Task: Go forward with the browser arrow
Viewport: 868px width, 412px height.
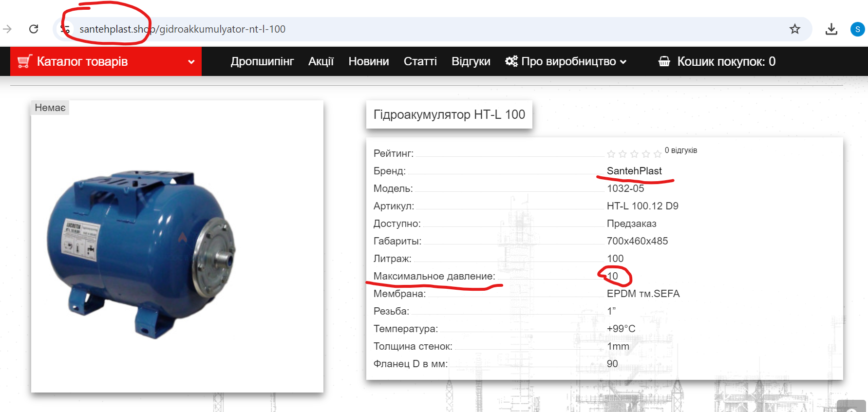Action: point(7,29)
